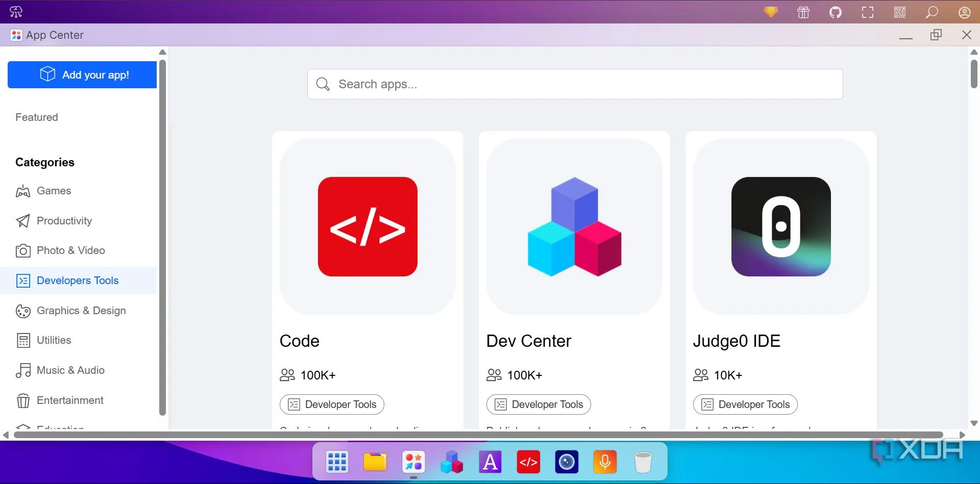Click the GitHub icon in top bar
Viewport: 980px width, 484px height.
click(835, 12)
